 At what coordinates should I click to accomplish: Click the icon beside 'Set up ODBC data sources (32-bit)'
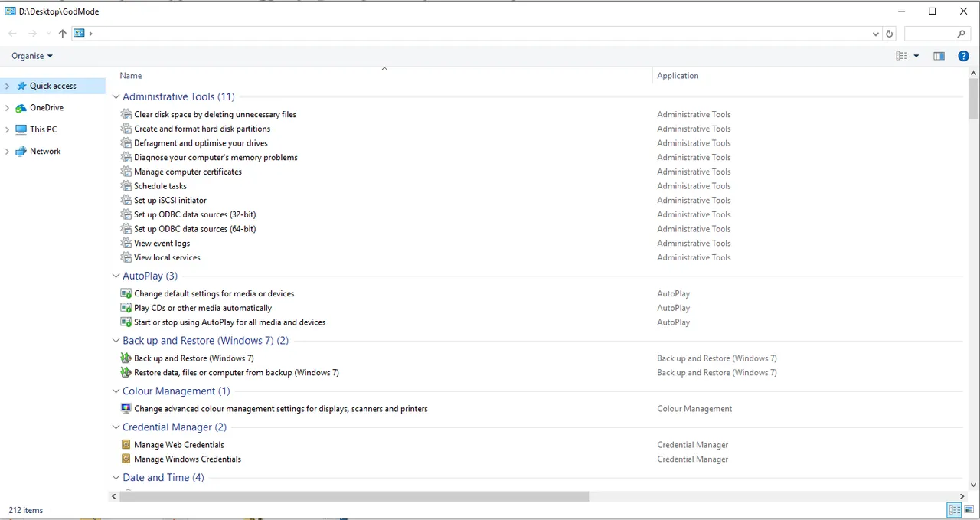pyautogui.click(x=126, y=214)
